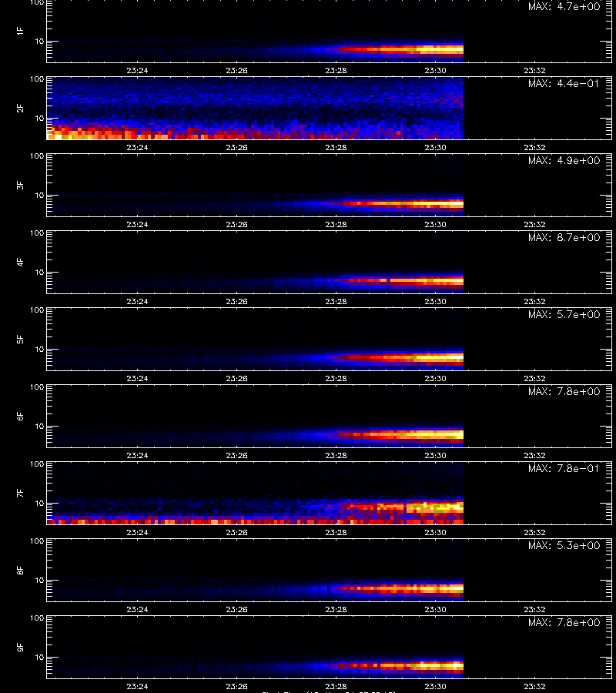This screenshot has width=616, height=693.
Task: Click the 3F panel axis label
Action: pos(20,185)
